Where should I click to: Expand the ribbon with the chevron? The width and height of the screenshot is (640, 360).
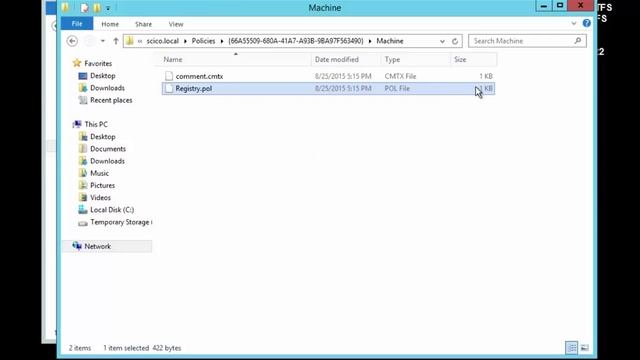573,24
